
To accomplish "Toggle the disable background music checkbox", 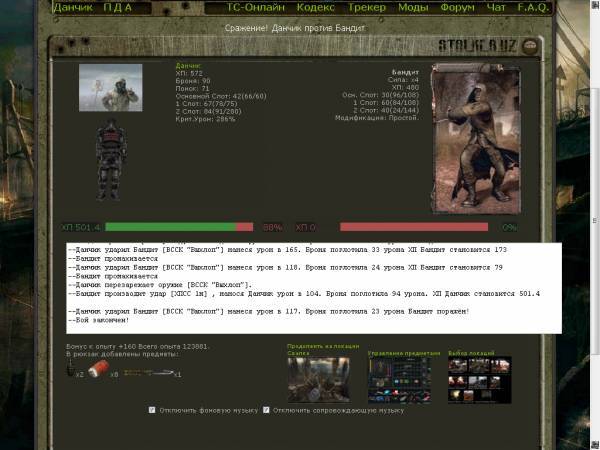I will [152, 410].
